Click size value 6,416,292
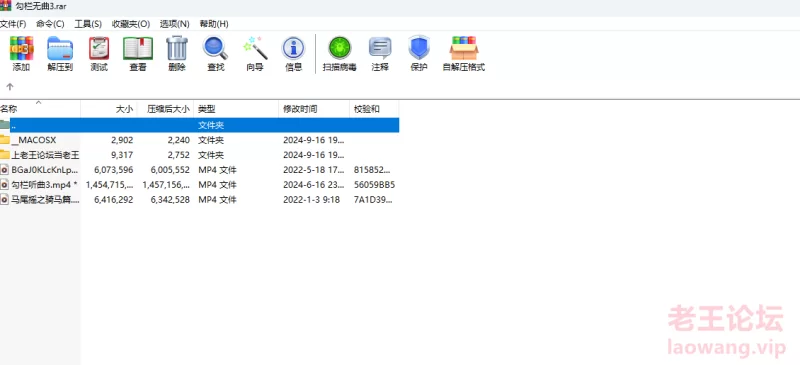This screenshot has width=800, height=365. click(x=114, y=200)
